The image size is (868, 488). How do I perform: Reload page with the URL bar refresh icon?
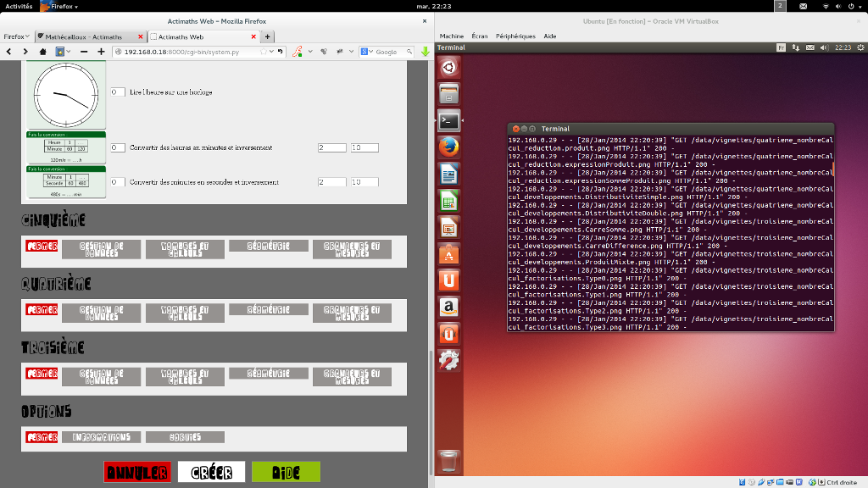click(x=281, y=52)
